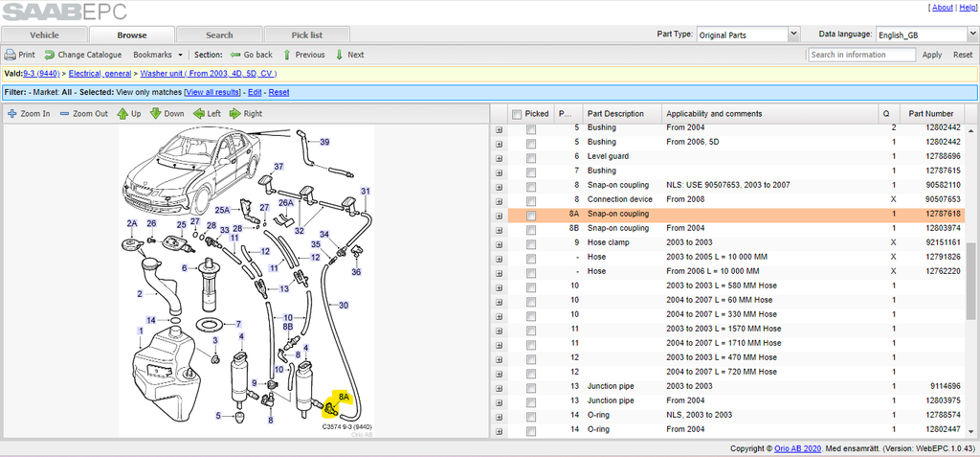The image size is (980, 457).
Task: Expand the Level guard row
Action: (x=499, y=158)
